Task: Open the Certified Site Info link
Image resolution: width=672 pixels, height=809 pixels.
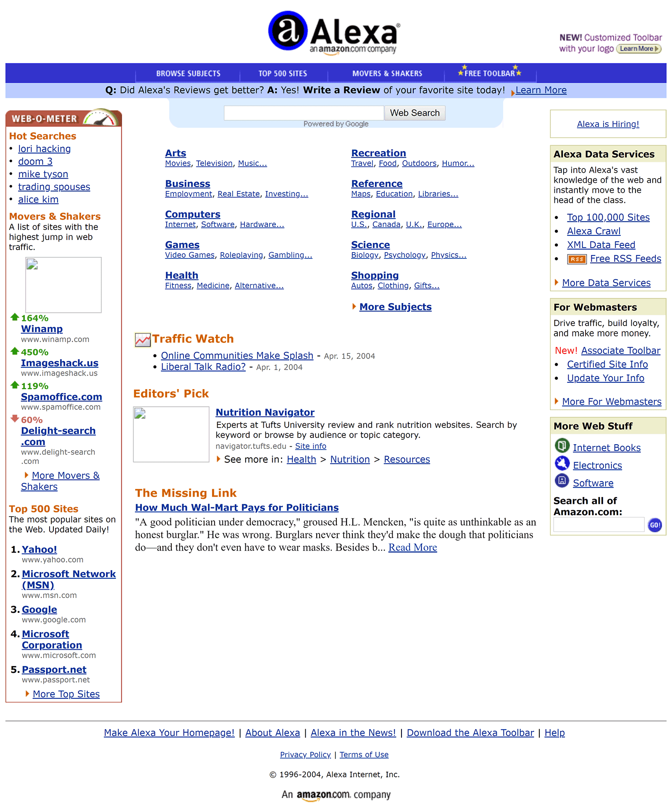Action: point(607,365)
